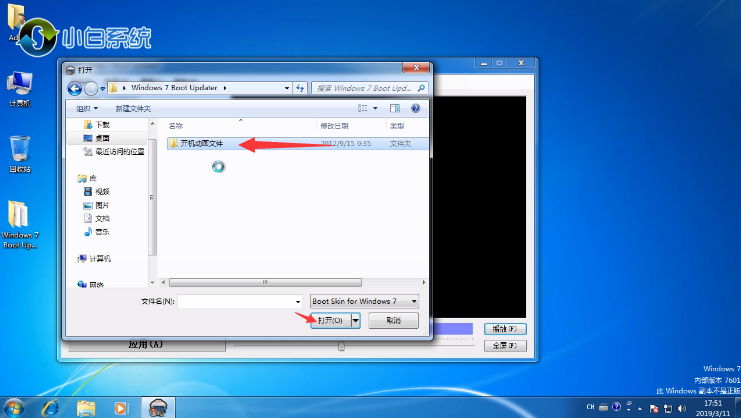Click the refresh button beside address bar
This screenshot has height=418, width=741.
300,88
